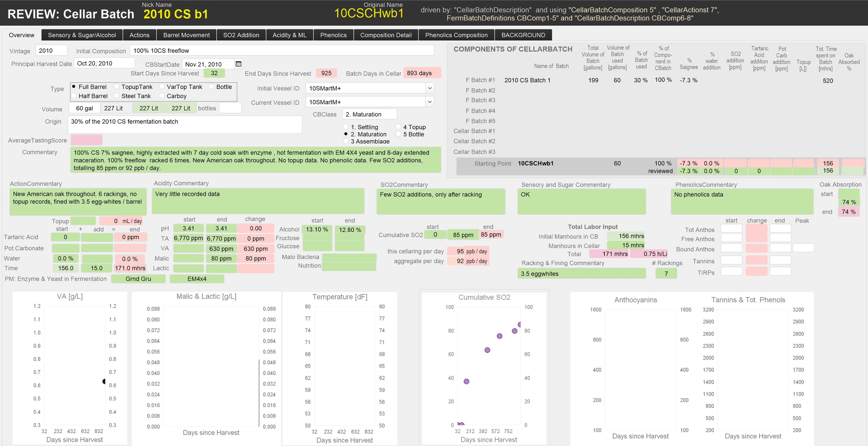The image size is (868, 446).
Task: Click the Total labor value 171 mhrs
Action: [x=609, y=254]
